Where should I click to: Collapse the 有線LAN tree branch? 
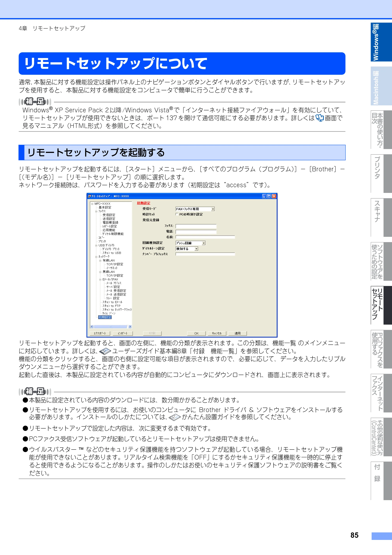pos(100,261)
